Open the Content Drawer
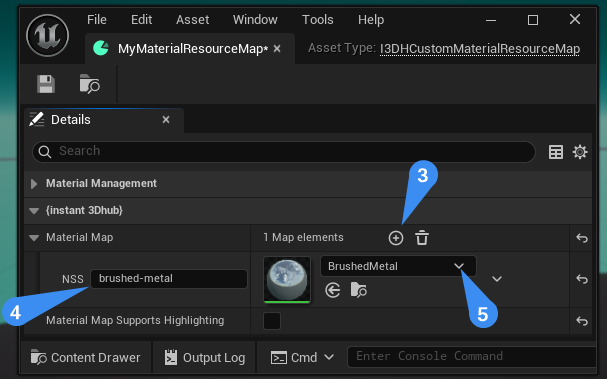The image size is (607, 379). [86, 357]
